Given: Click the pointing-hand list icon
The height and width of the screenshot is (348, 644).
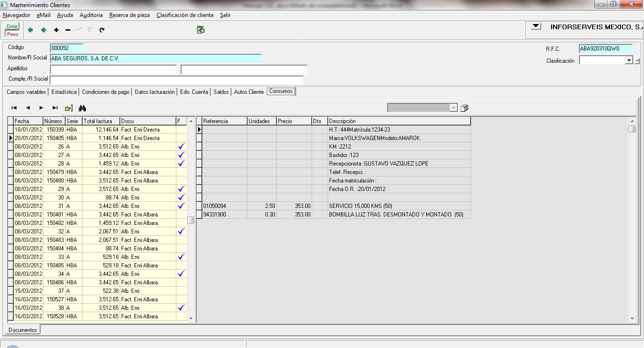Looking at the screenshot, I should [x=69, y=108].
